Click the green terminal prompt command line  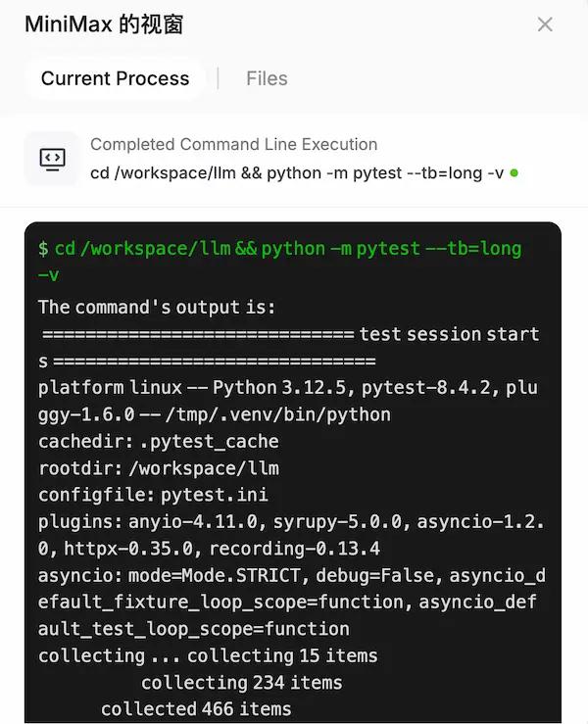pyautogui.click(x=279, y=249)
